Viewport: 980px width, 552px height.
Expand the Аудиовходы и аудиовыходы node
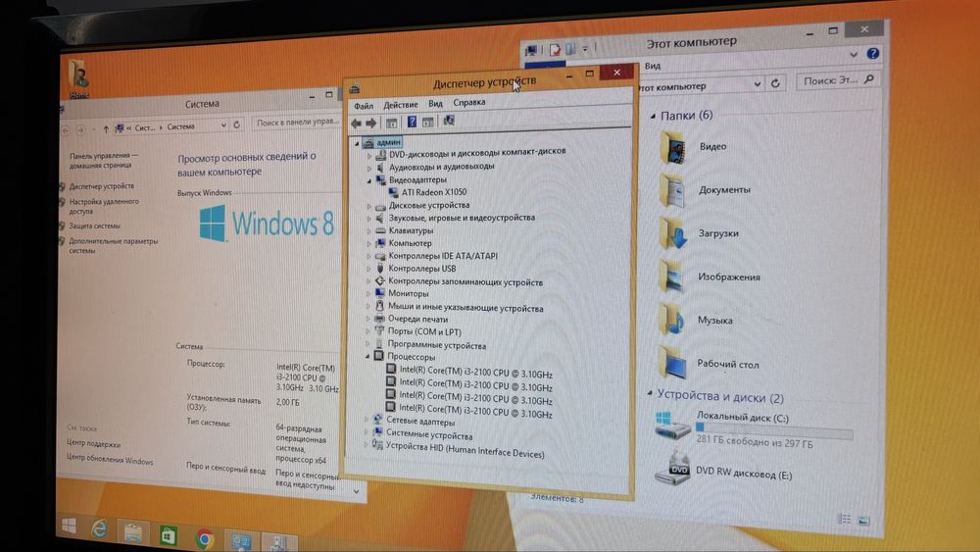369,169
